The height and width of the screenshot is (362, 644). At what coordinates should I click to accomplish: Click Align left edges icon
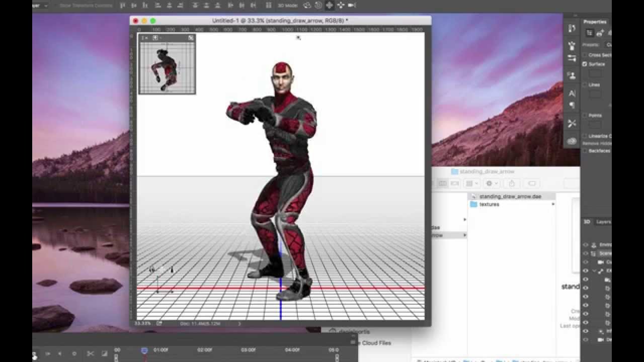click(158, 6)
